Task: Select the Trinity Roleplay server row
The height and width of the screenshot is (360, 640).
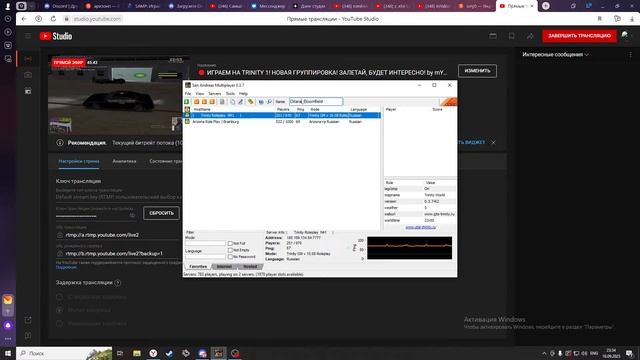Action: [x=282, y=116]
